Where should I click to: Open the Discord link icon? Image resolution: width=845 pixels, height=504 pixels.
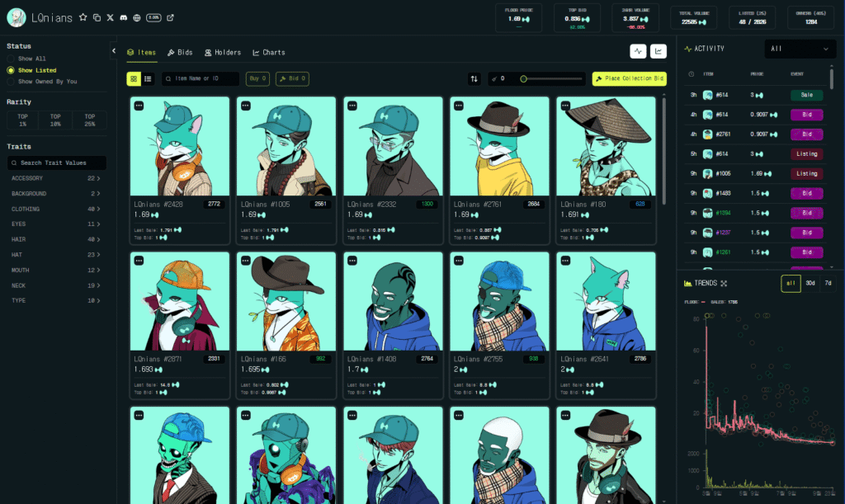coord(123,17)
